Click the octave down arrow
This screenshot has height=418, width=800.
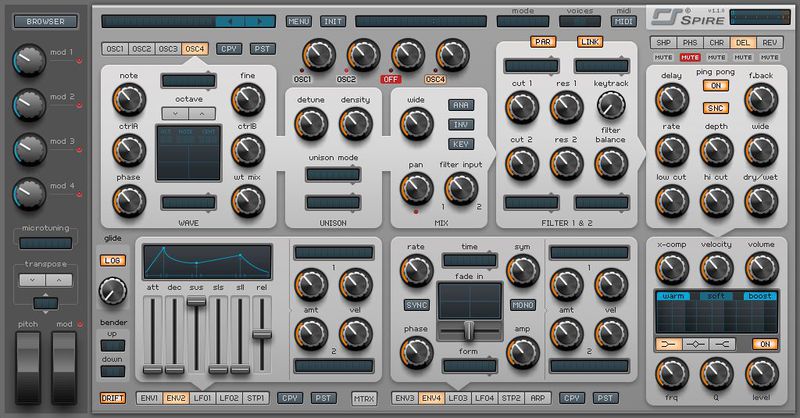click(171, 113)
